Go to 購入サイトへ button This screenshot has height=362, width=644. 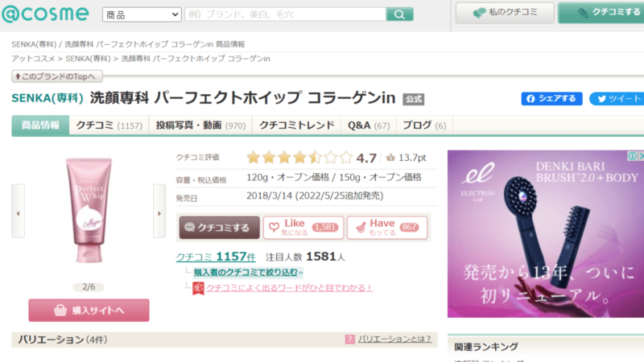click(x=89, y=311)
